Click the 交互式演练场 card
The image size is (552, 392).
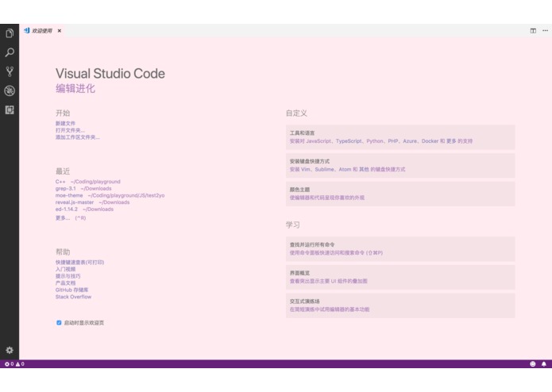coord(400,306)
